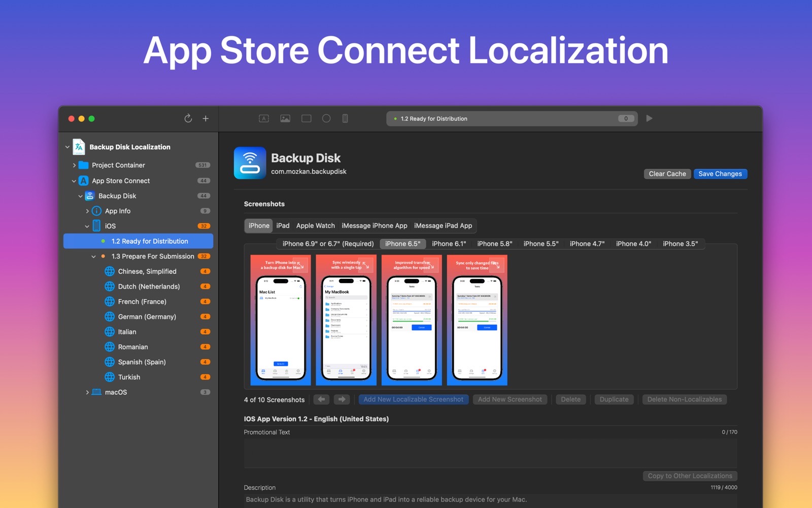
Task: Click the Backup Disk Localization file icon
Action: click(x=79, y=147)
